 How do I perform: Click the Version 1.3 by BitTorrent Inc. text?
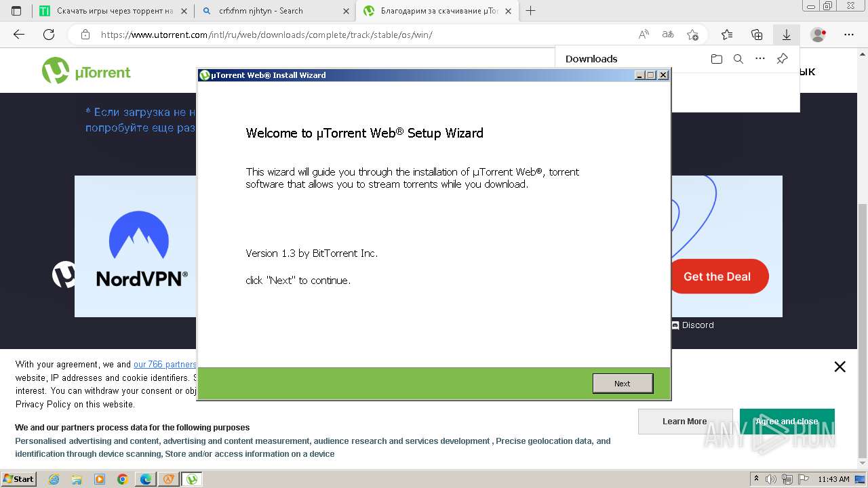point(311,253)
